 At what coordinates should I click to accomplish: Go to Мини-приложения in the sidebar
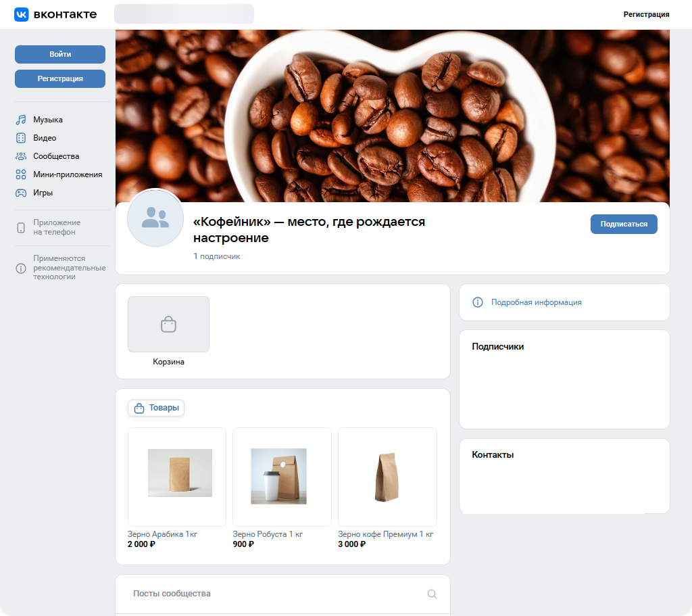[x=68, y=174]
